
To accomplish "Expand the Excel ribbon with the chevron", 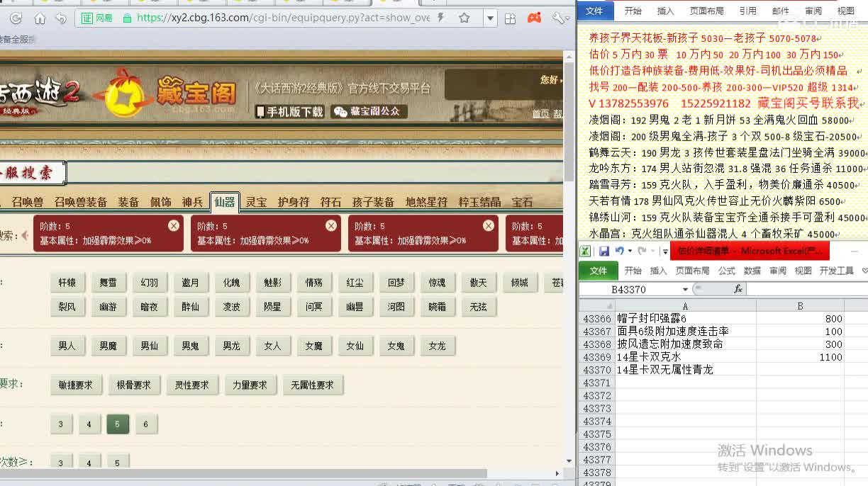I will point(864,271).
